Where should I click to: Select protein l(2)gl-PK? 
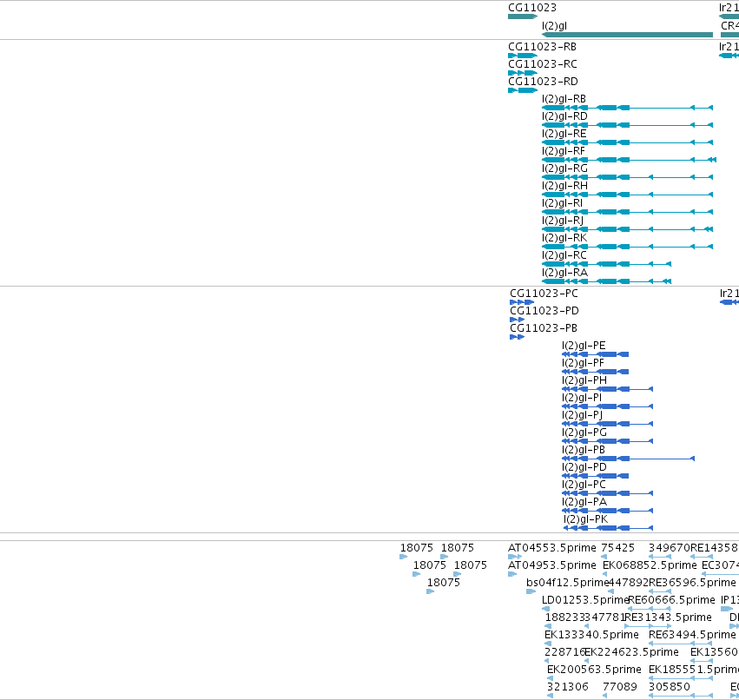click(x=609, y=528)
